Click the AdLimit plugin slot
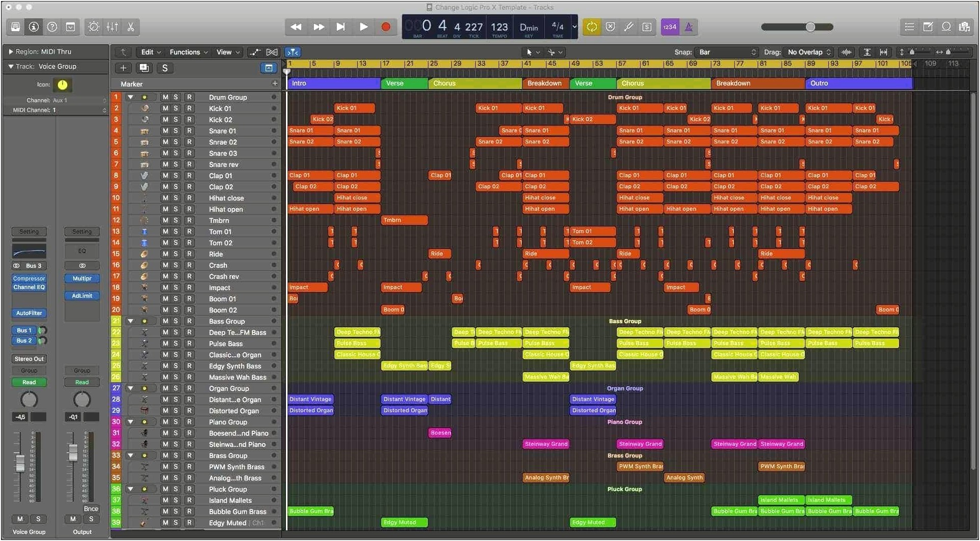Screen dimensions: 980x541 click(82, 296)
